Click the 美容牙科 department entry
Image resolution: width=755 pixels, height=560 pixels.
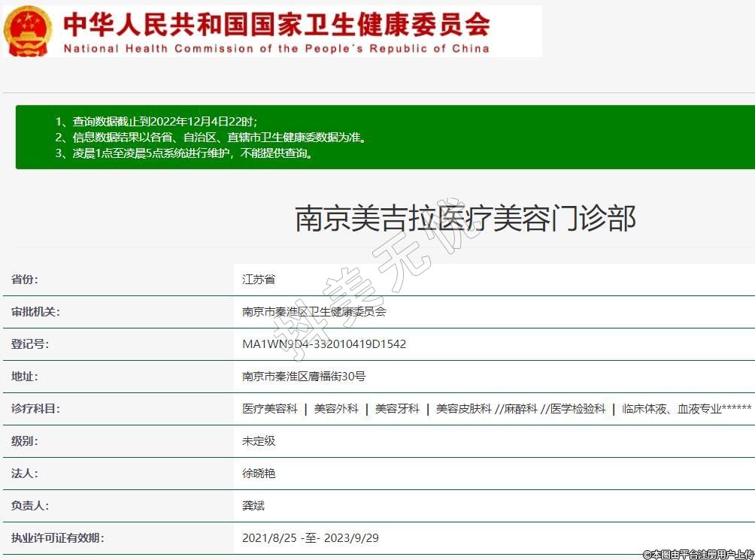397,409
